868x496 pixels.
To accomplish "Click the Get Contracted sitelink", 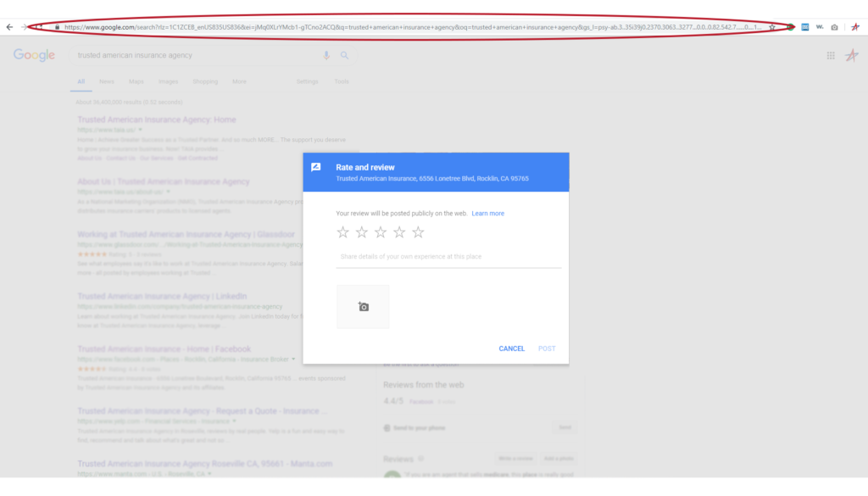I will click(x=198, y=159).
